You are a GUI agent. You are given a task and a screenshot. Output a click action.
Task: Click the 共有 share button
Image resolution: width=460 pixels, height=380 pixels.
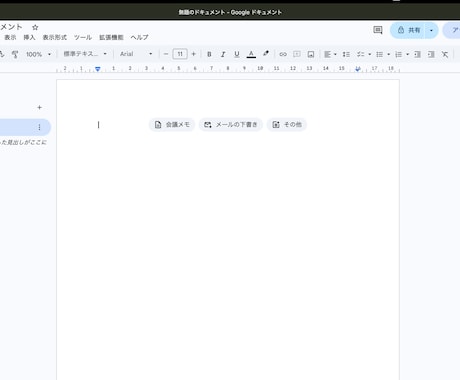pos(408,30)
